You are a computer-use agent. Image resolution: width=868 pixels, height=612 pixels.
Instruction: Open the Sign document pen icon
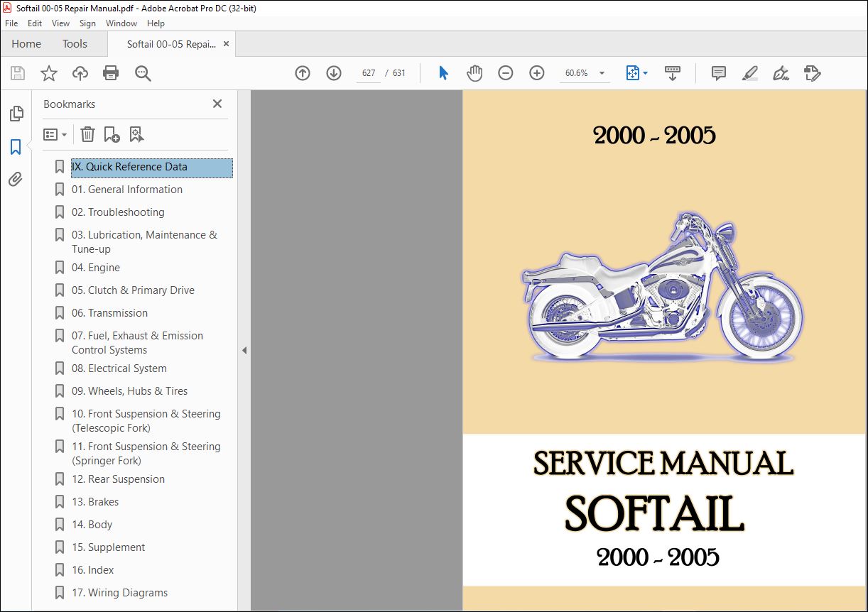[x=781, y=73]
